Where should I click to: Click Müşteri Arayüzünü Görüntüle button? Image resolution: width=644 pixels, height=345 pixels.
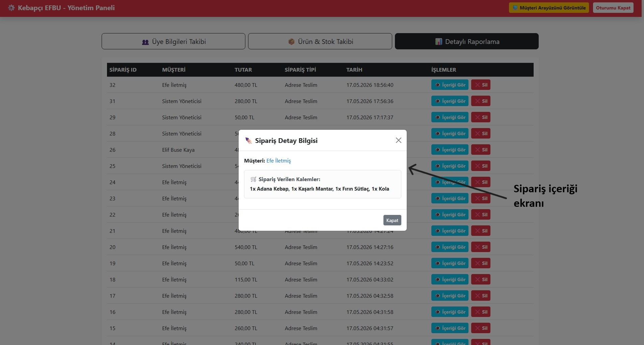click(x=549, y=8)
